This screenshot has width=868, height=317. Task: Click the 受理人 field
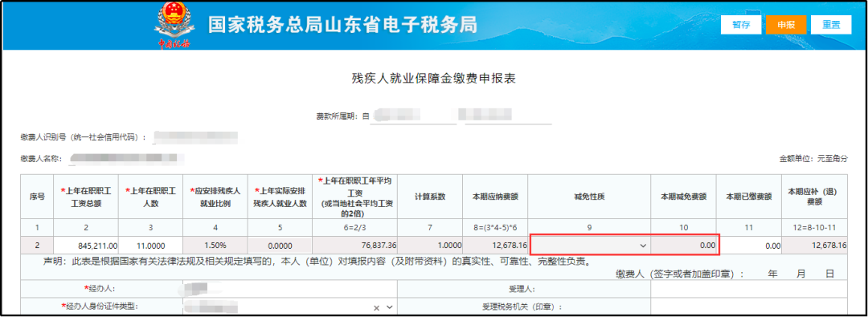pos(749,289)
